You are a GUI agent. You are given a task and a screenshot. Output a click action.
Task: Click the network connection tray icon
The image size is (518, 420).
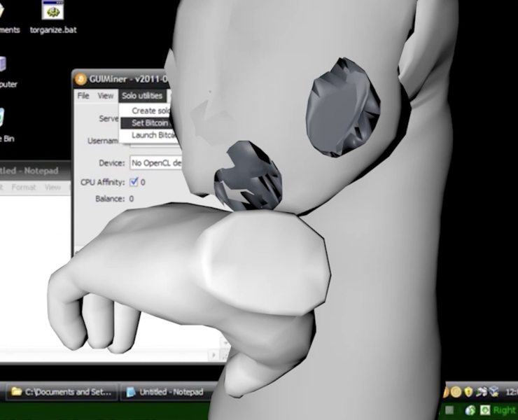(481, 392)
